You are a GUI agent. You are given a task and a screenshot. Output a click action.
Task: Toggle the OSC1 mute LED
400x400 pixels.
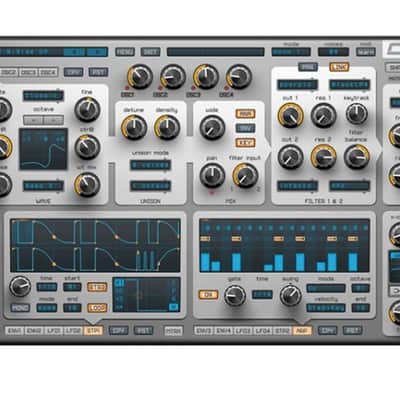tap(127, 88)
